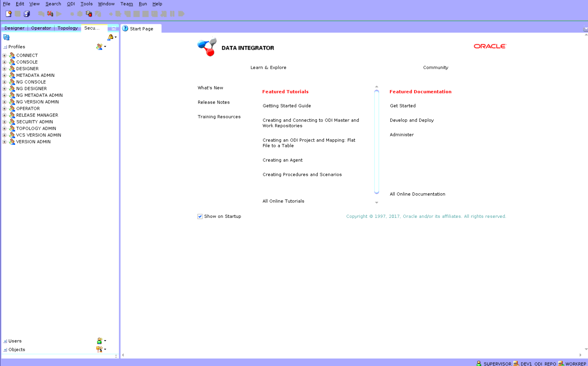588x366 pixels.
Task: Open the Getting Started Guide tutorial link
Action: coord(286,106)
